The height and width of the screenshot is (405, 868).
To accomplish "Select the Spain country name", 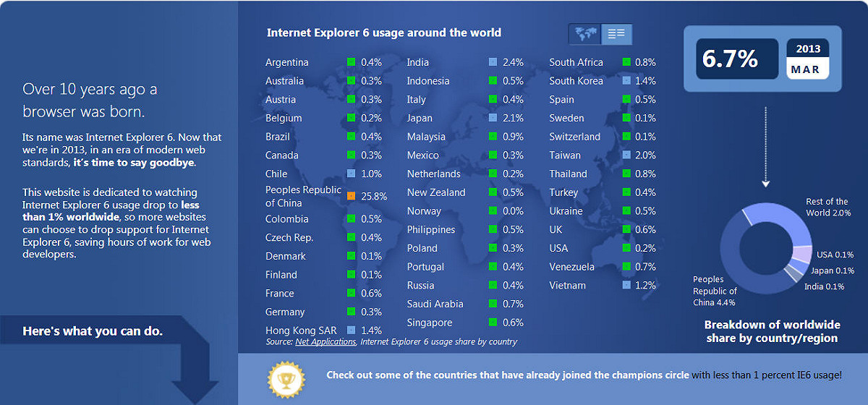I will click(562, 100).
